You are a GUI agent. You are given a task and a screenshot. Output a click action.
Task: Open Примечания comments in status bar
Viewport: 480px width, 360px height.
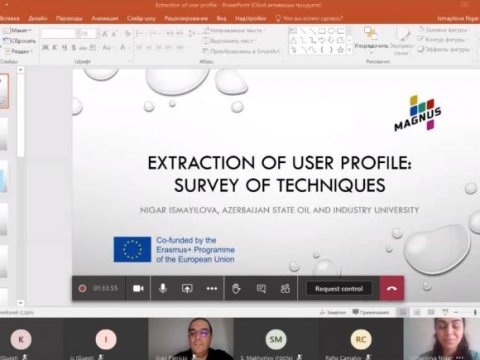click(371, 312)
